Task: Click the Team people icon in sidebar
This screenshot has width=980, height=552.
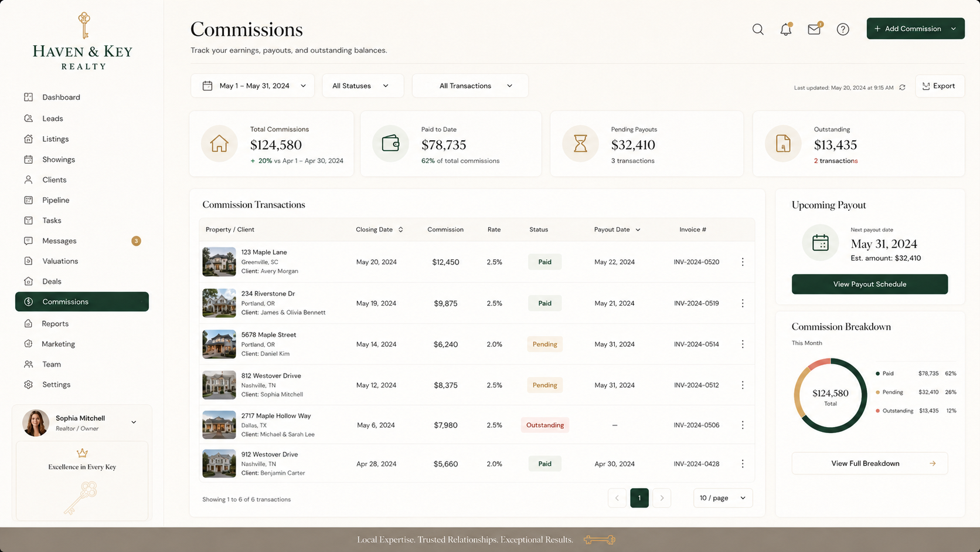Action: pyautogui.click(x=28, y=364)
